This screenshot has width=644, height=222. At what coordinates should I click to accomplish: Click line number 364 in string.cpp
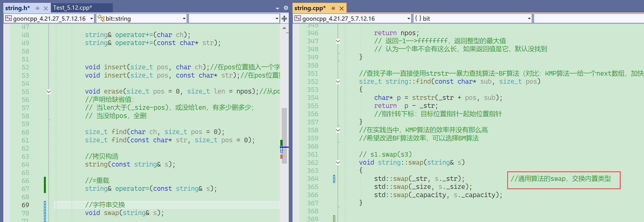(x=313, y=179)
